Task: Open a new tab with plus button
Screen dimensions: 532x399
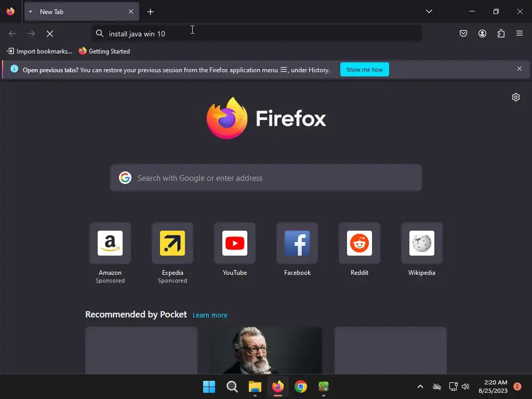Action: pos(150,12)
